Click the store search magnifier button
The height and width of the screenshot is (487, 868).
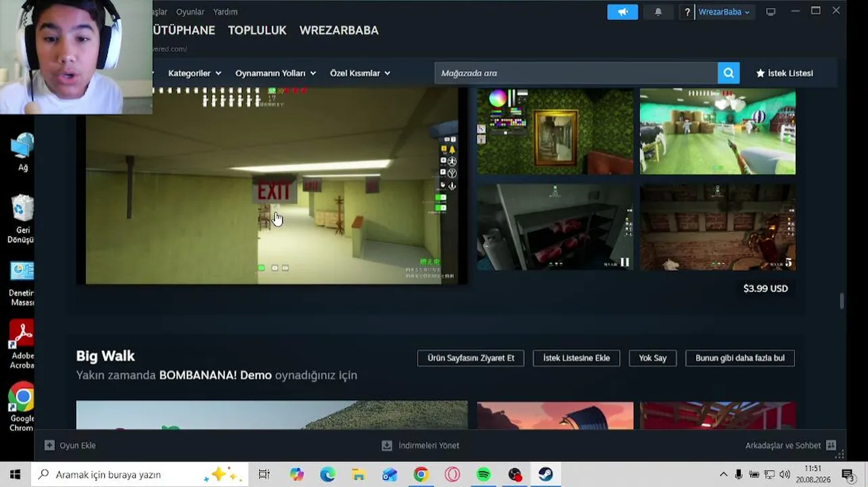pyautogui.click(x=728, y=73)
